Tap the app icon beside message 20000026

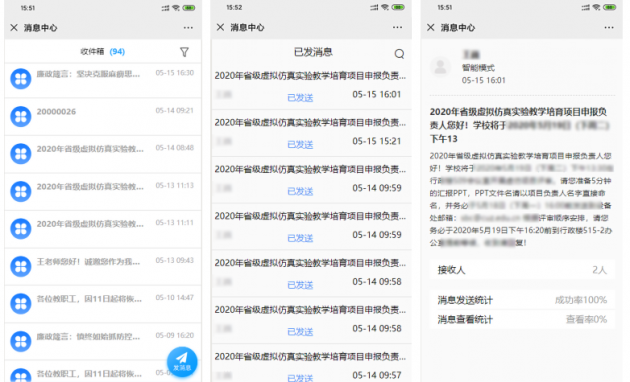tap(20, 116)
